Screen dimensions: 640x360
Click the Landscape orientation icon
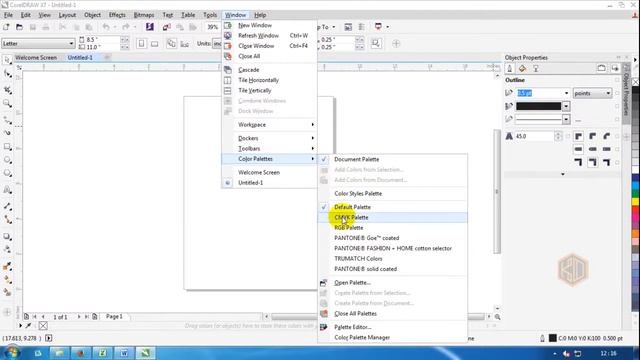click(x=154, y=44)
